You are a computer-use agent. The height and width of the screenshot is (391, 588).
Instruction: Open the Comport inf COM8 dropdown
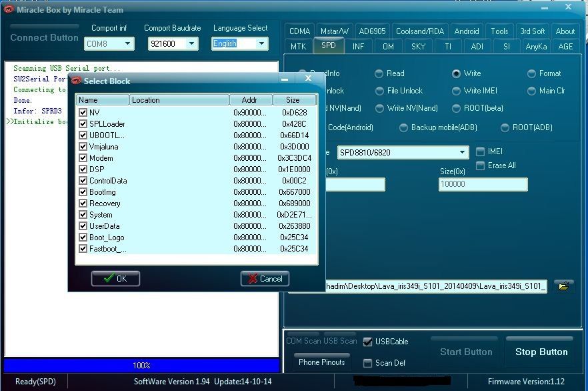127,43
